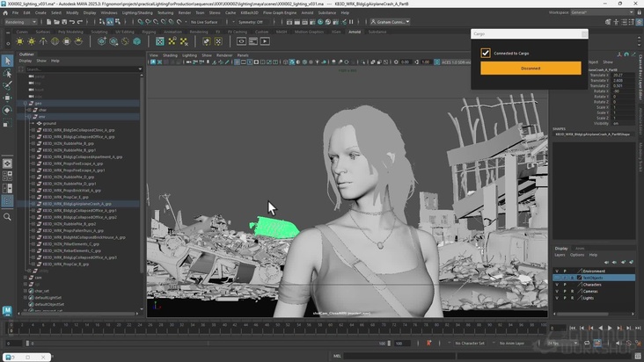Click the orange Disconnect button
Viewport: 644px width, 362px height.
[530, 69]
